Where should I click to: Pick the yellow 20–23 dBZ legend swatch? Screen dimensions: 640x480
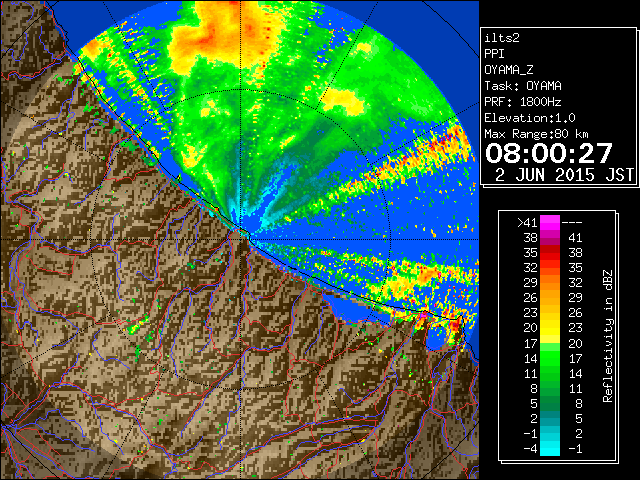pyautogui.click(x=549, y=328)
